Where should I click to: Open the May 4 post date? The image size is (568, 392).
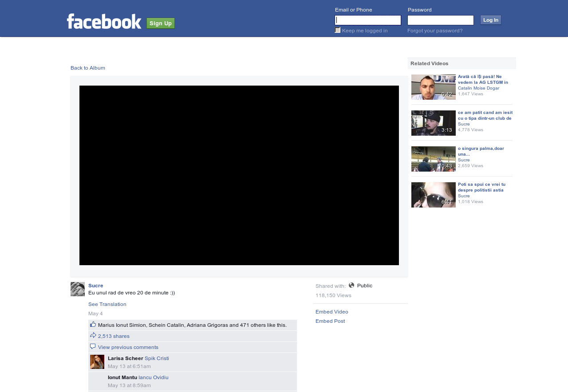pyautogui.click(x=95, y=314)
